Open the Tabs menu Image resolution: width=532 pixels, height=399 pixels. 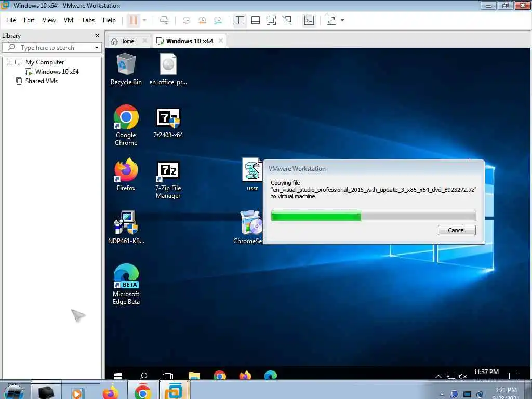[88, 20]
